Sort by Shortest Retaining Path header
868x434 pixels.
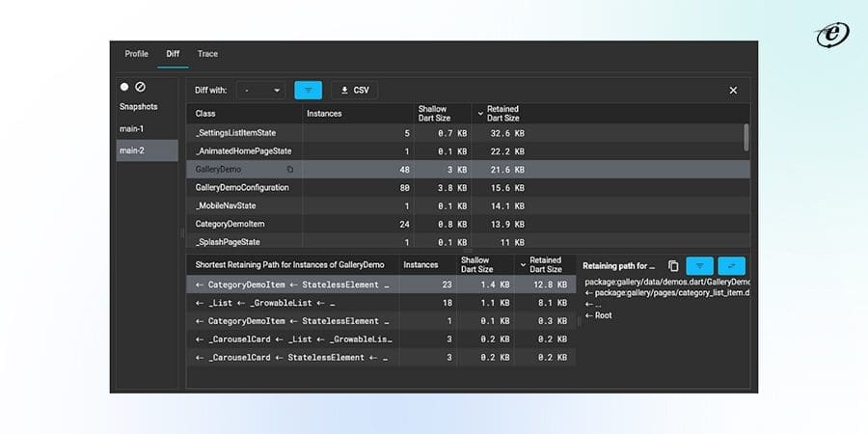point(289,264)
